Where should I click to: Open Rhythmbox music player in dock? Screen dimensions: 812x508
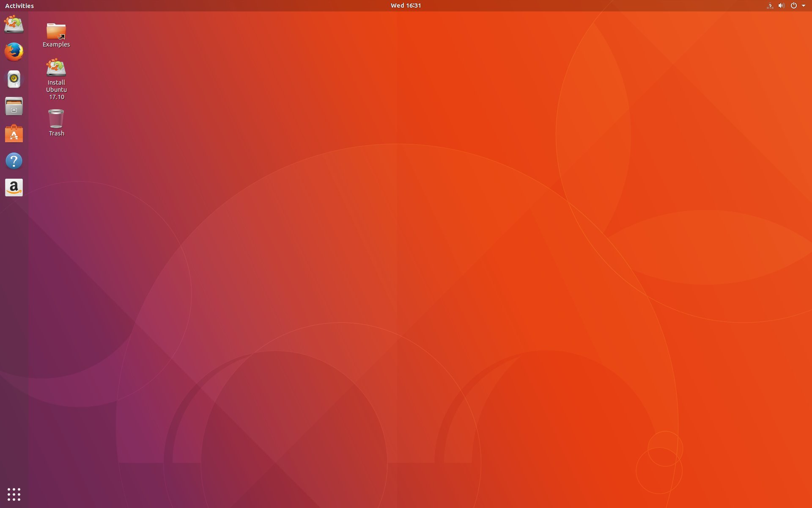14,79
